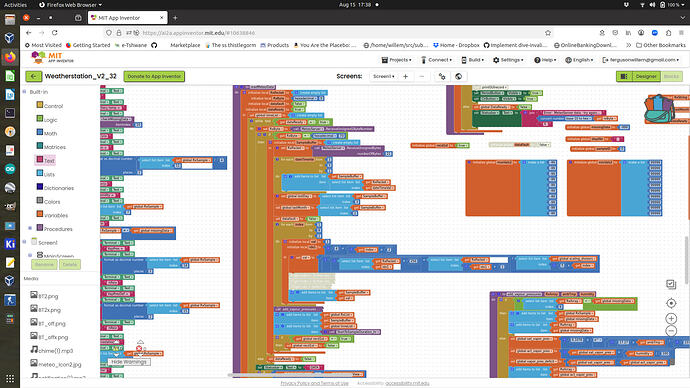Open accessibility.mit.edu link
Image resolution: width=690 pixels, height=388 pixels.
pos(407,383)
